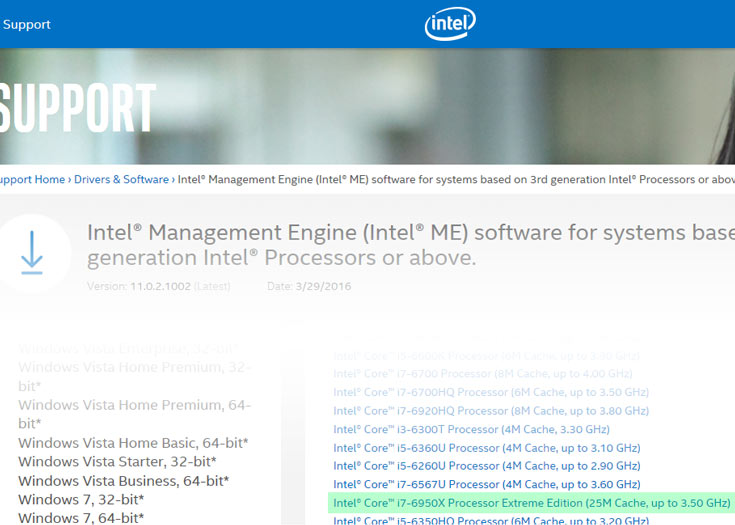Click the Intel Management Engine page title

[x=411, y=245]
